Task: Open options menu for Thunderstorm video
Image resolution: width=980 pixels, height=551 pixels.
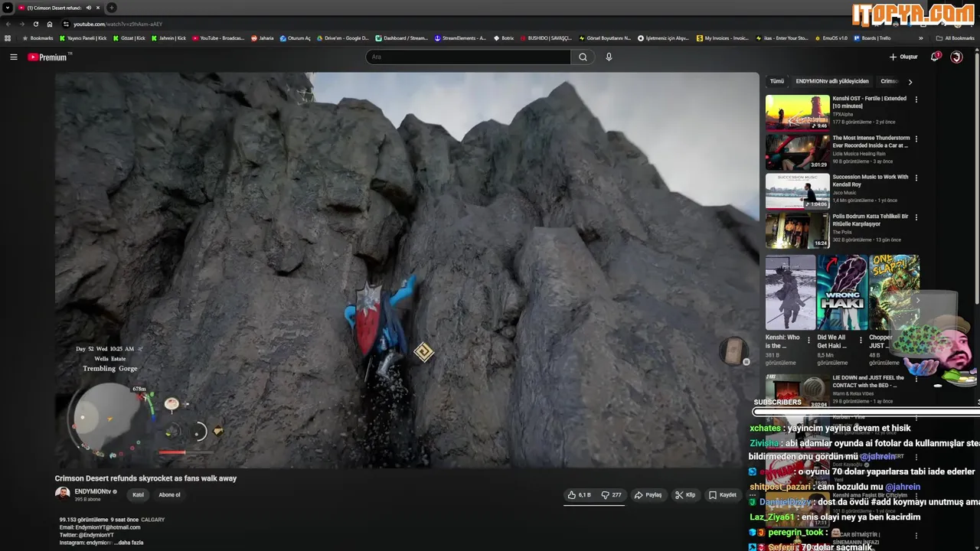Action: (916, 139)
